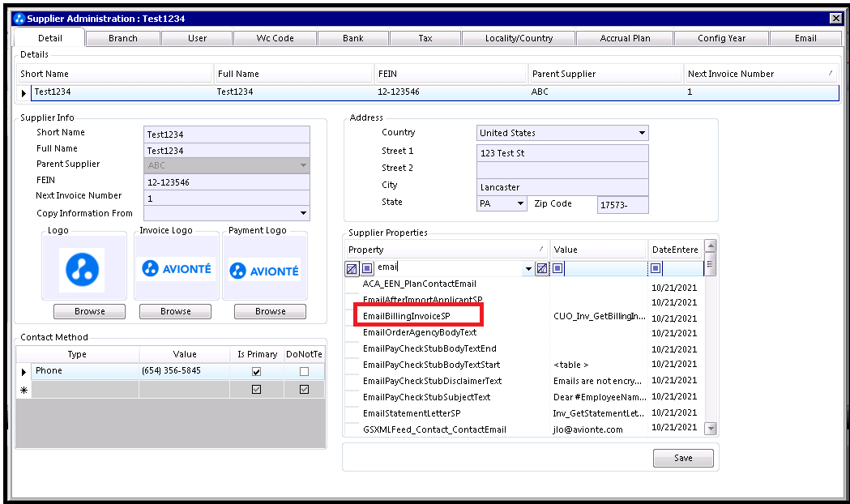This screenshot has height=504, width=850.
Task: Click the scroll down arrow in Supplier Properties
Action: [x=710, y=429]
